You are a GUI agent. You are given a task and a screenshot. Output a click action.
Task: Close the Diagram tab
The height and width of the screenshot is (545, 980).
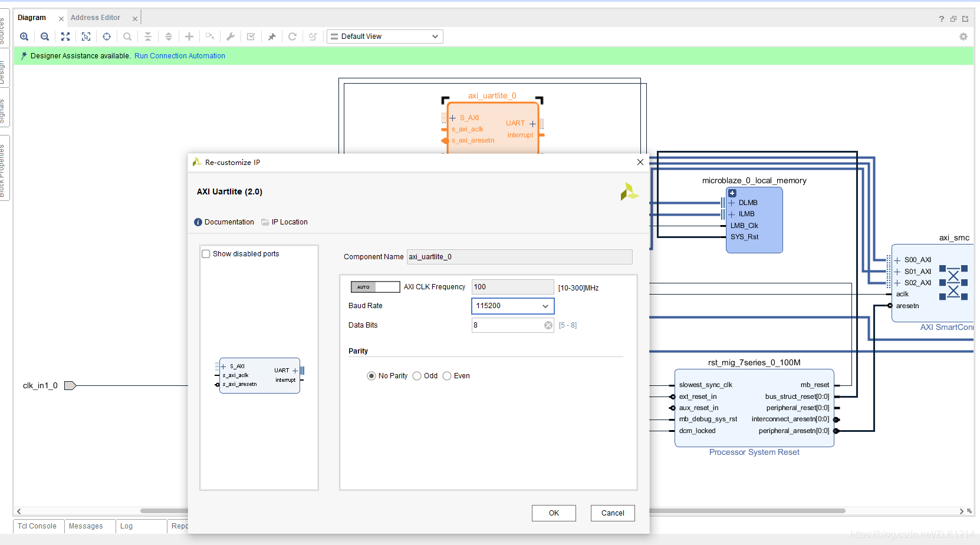(61, 19)
